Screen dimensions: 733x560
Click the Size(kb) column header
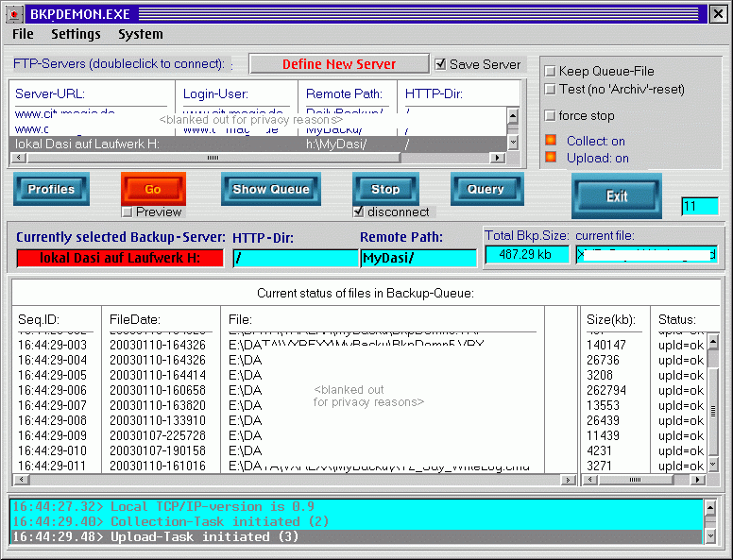(x=611, y=320)
